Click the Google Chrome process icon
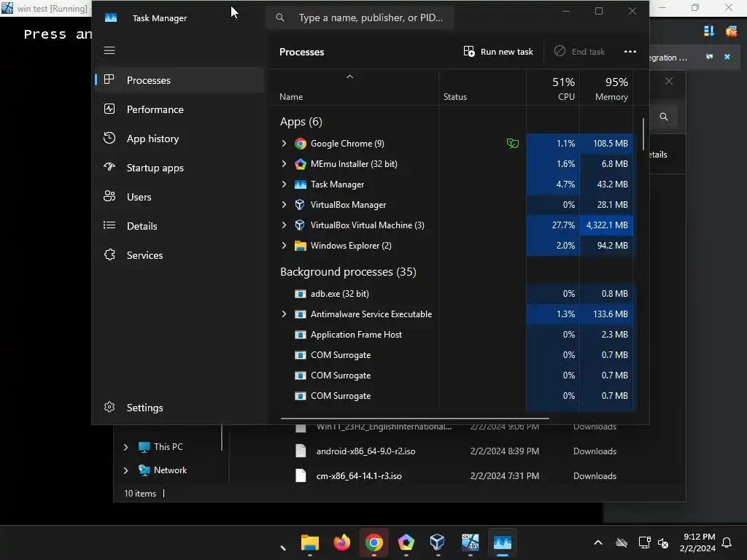Screen dimensions: 747x560 click(300, 144)
